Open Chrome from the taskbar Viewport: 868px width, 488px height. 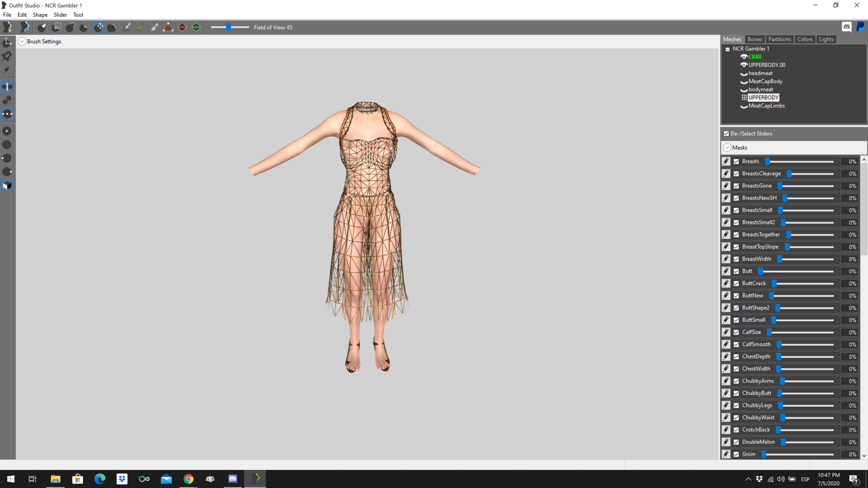coord(189,479)
